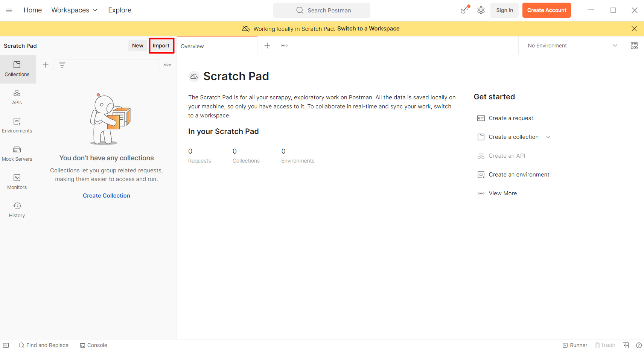
Task: Click the Create Collection link
Action: [x=107, y=196]
